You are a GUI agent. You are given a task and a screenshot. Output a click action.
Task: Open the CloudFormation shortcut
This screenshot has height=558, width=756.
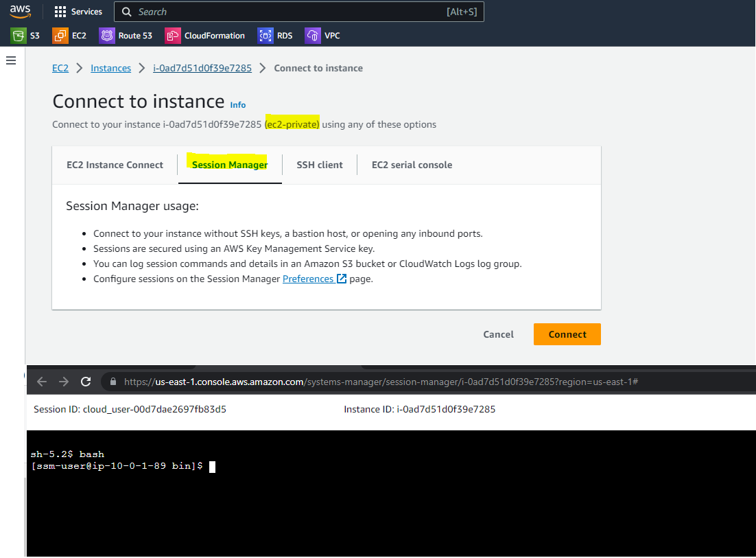(205, 36)
